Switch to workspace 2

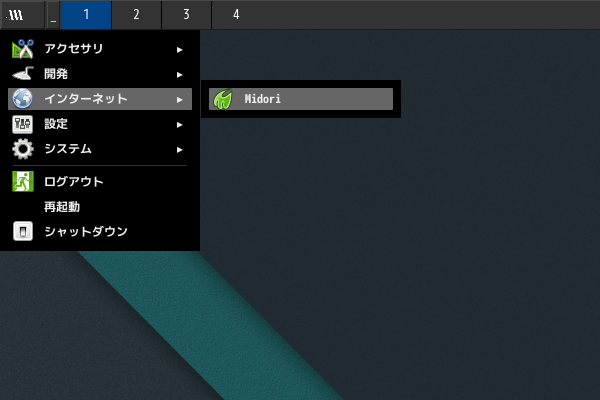pyautogui.click(x=136, y=15)
